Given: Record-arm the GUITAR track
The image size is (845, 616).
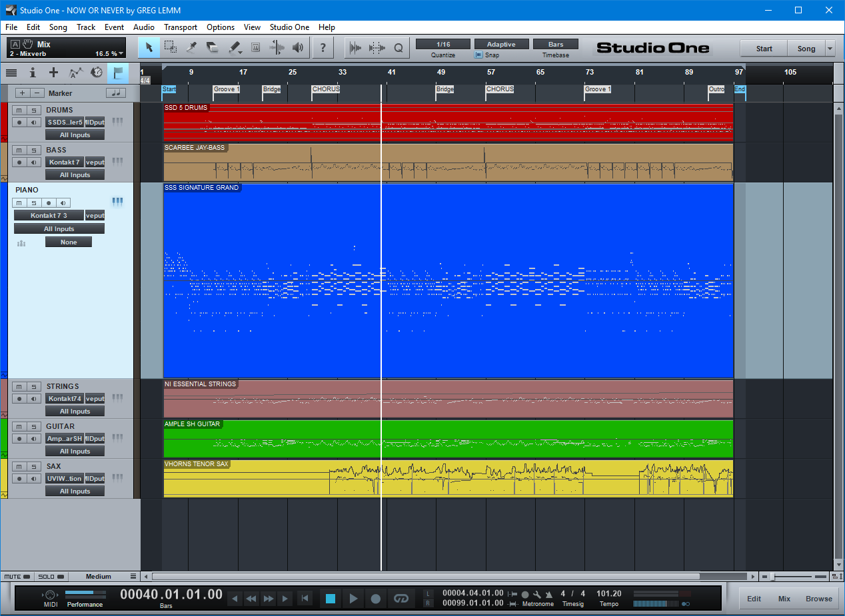Looking at the screenshot, I should click(20, 438).
